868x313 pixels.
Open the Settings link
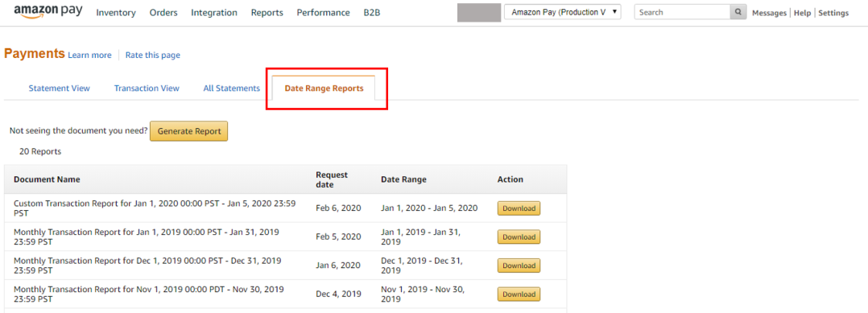(833, 13)
